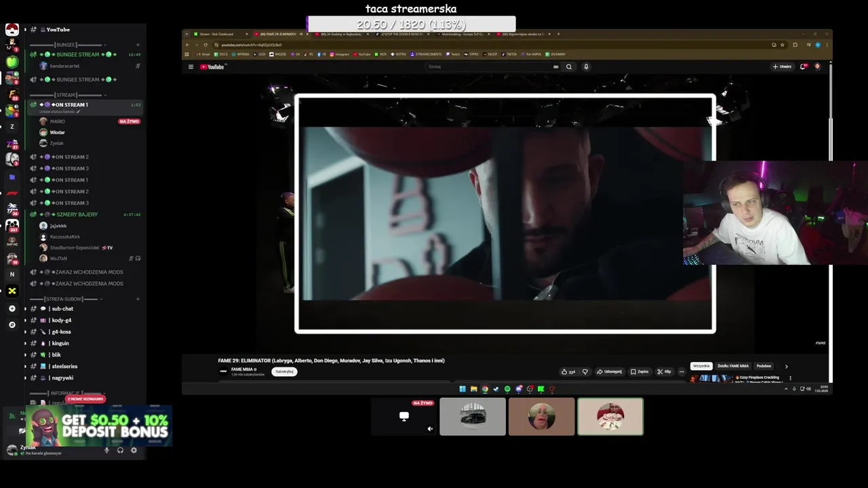
Task: Click the Udostępnij share button
Action: tap(609, 371)
